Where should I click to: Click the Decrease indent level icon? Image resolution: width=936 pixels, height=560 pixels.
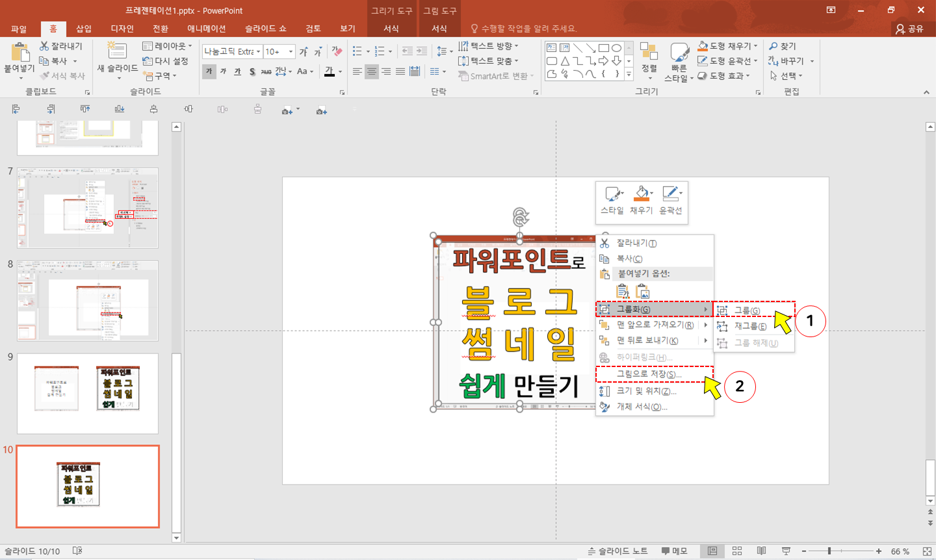[x=408, y=51]
